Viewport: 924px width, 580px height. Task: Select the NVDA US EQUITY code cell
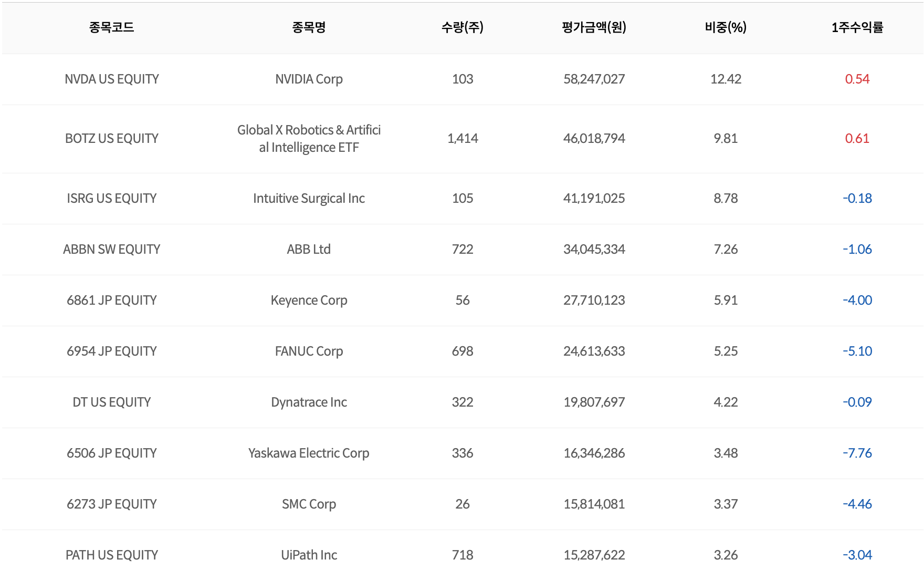coord(111,79)
